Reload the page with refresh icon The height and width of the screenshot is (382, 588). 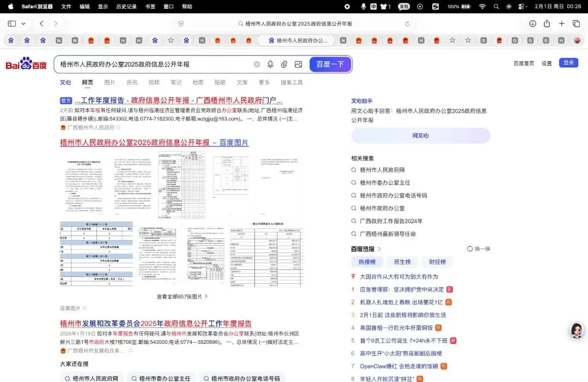407,23
